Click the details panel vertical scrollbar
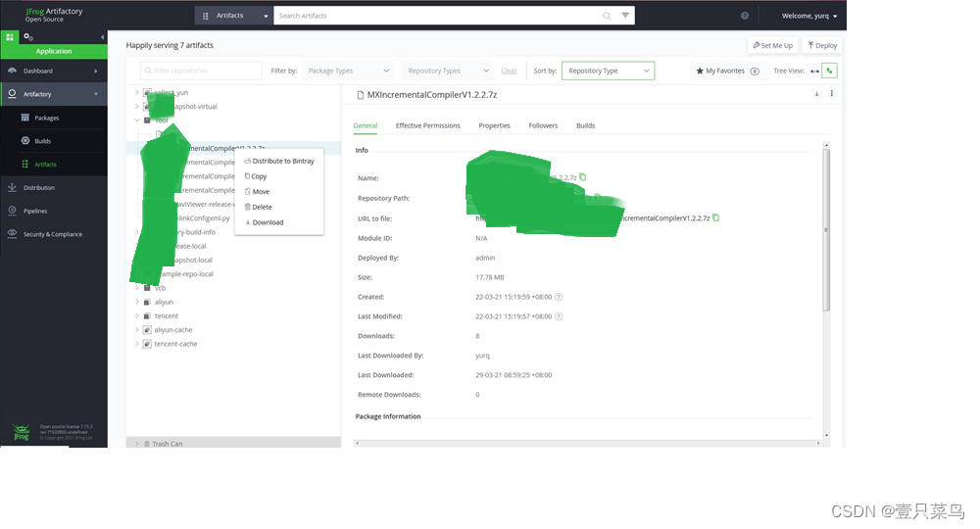Image resolution: width=980 pixels, height=529 pixels. click(826, 229)
